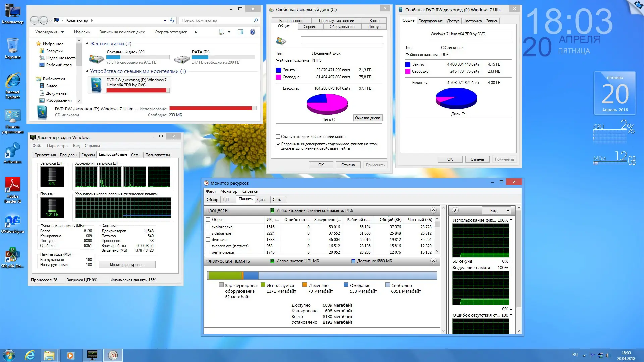Click the Монитор ресурсов... button
The image size is (644, 362).
(x=127, y=265)
